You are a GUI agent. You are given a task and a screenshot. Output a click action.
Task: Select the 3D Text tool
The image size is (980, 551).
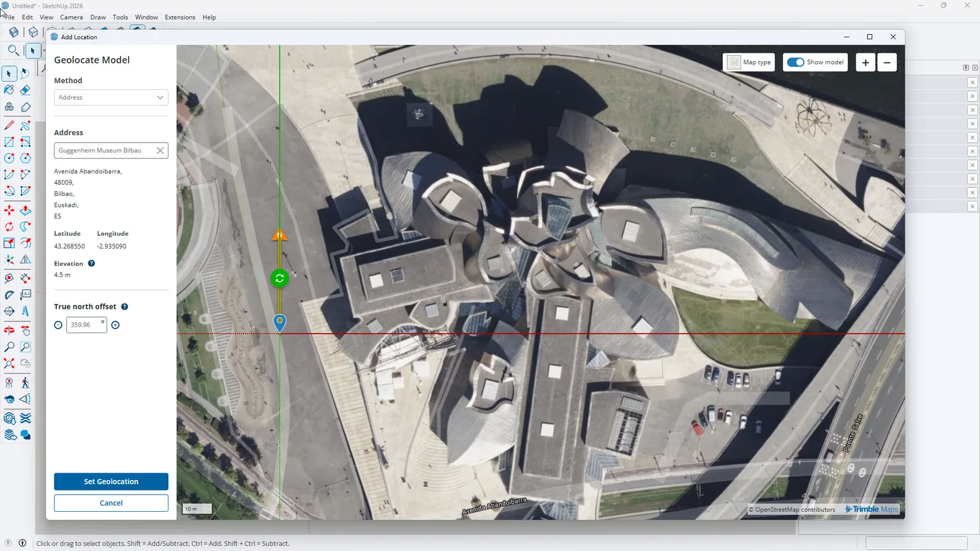pos(25,311)
